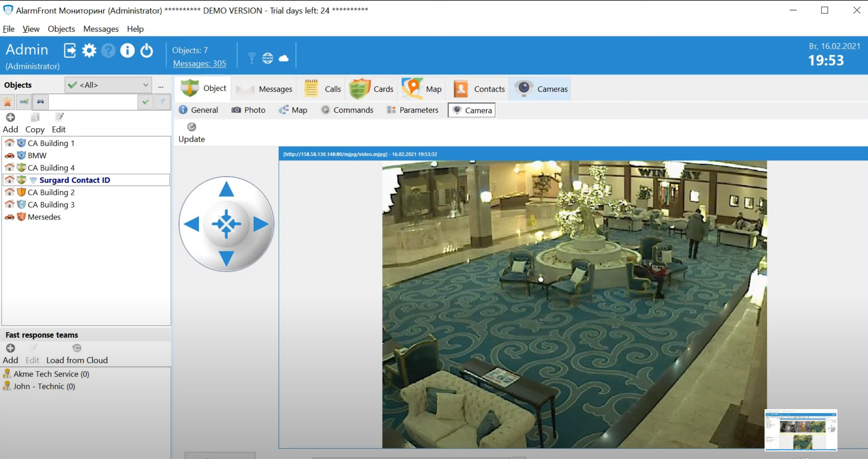
Task: Click the Edit object button
Action: pyautogui.click(x=59, y=123)
